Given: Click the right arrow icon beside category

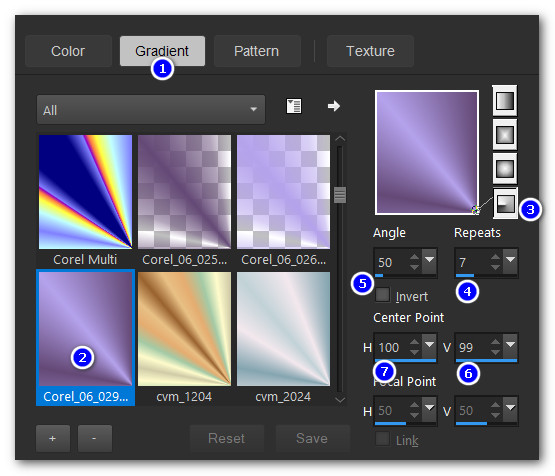Looking at the screenshot, I should [x=333, y=106].
